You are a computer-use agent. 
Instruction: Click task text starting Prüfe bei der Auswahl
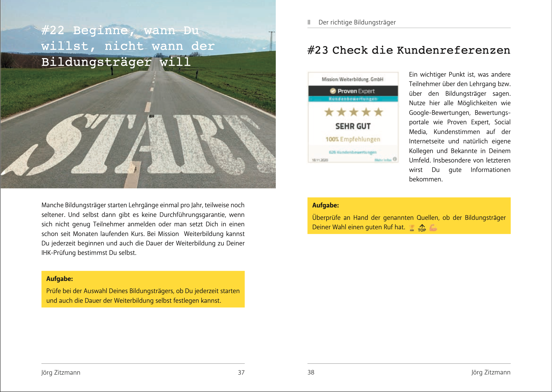pos(143,296)
